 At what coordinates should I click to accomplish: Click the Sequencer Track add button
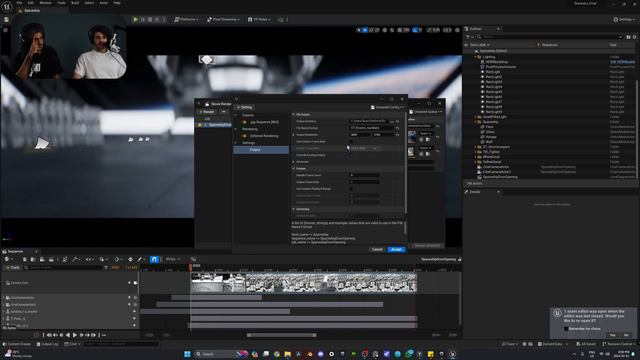pos(13,268)
